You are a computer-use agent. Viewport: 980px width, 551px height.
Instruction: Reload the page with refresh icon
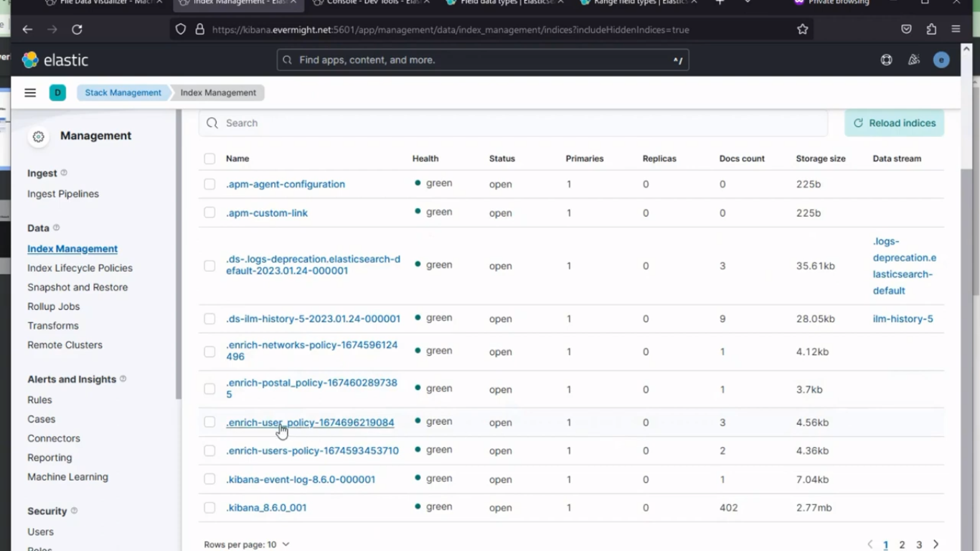click(x=77, y=29)
